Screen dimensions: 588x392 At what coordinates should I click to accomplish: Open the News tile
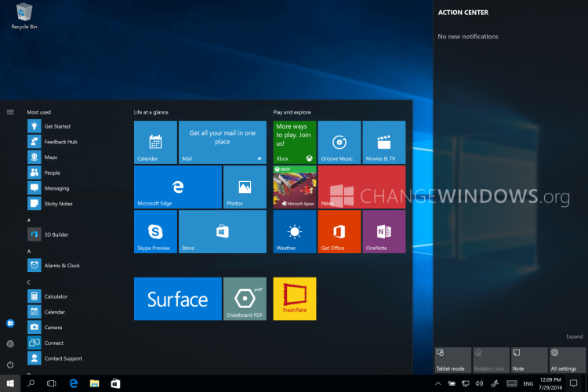(x=361, y=187)
